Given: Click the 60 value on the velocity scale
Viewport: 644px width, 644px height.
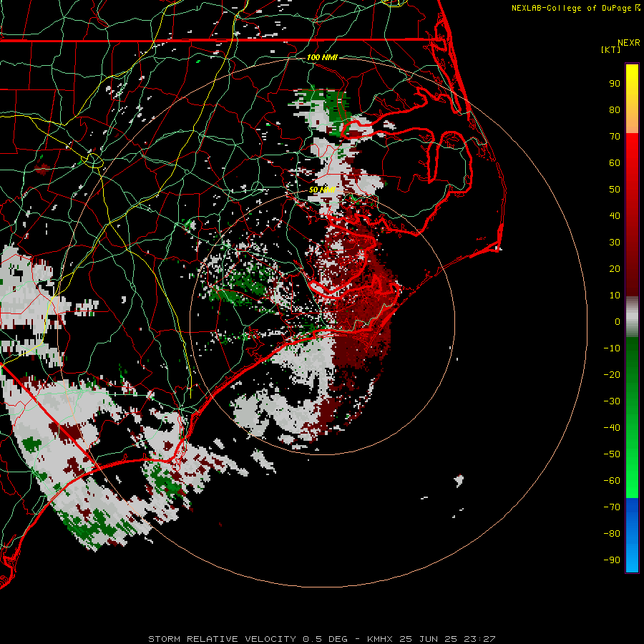Looking at the screenshot, I should [x=615, y=163].
